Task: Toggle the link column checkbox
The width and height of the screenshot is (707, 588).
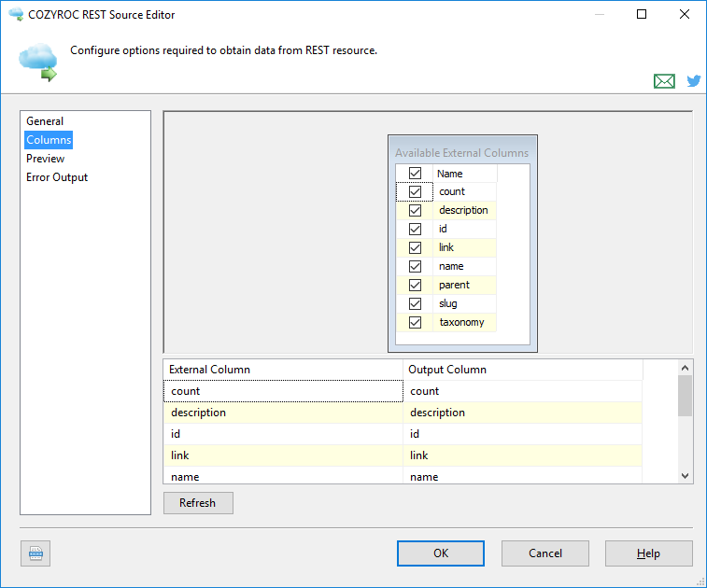Action: click(415, 248)
